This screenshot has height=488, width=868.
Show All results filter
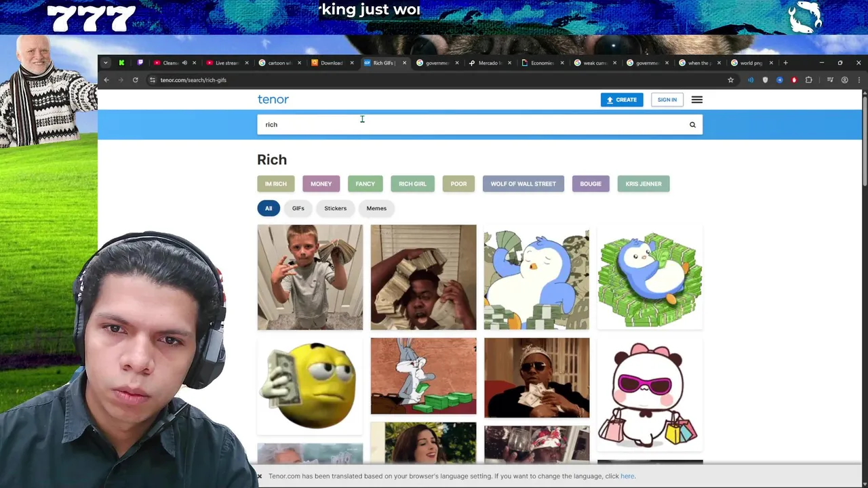click(269, 208)
